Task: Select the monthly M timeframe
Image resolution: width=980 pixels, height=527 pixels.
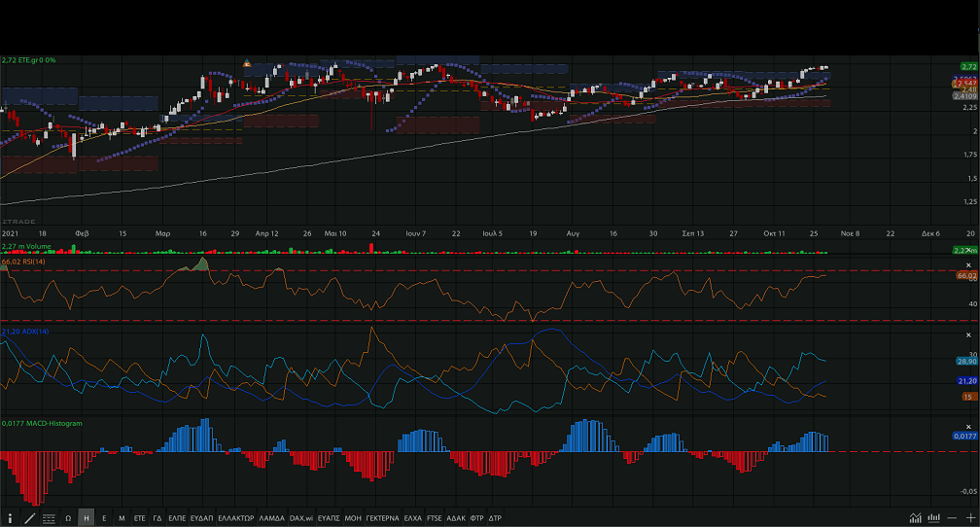Action: [x=122, y=518]
